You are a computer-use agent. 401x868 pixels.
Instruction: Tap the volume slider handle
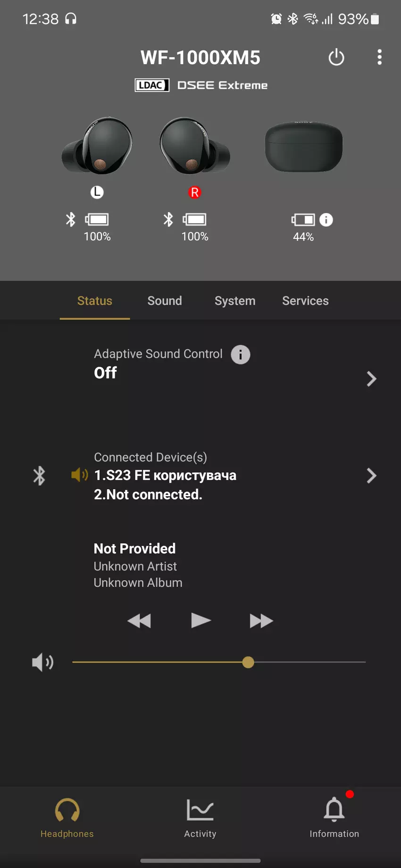click(248, 662)
